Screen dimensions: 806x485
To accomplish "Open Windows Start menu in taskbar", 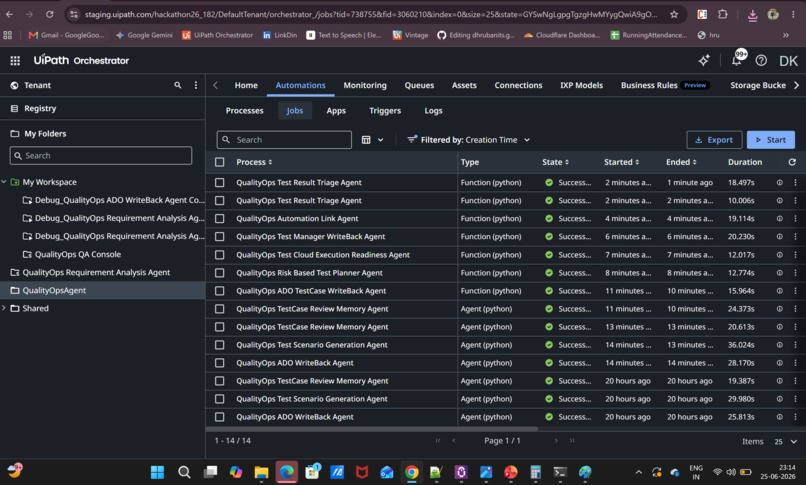I will click(157, 472).
